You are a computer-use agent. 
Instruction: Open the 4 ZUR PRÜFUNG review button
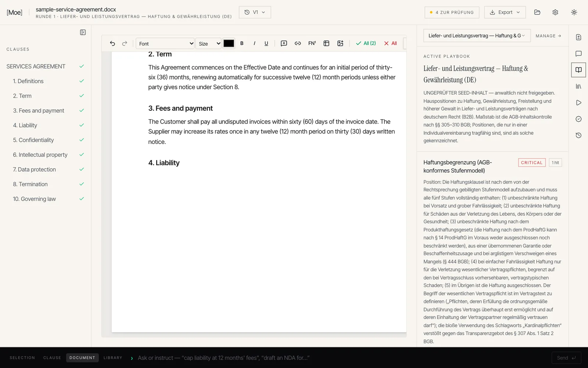tap(452, 12)
